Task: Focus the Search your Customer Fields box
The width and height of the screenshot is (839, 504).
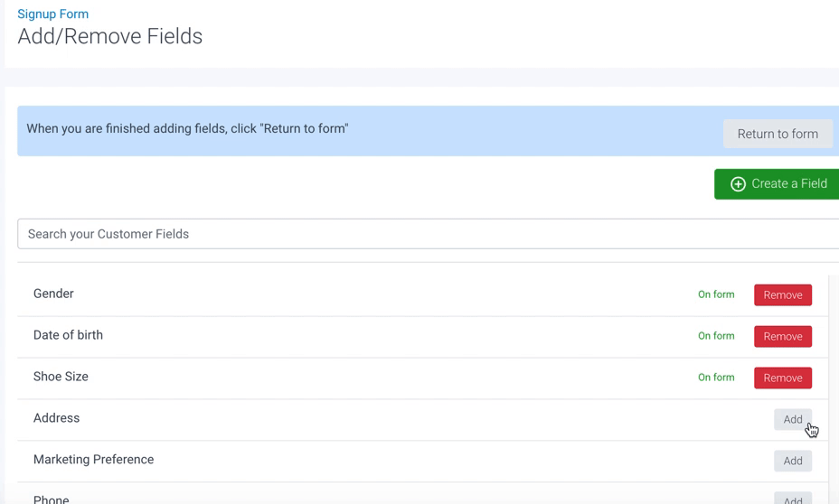Action: (425, 234)
